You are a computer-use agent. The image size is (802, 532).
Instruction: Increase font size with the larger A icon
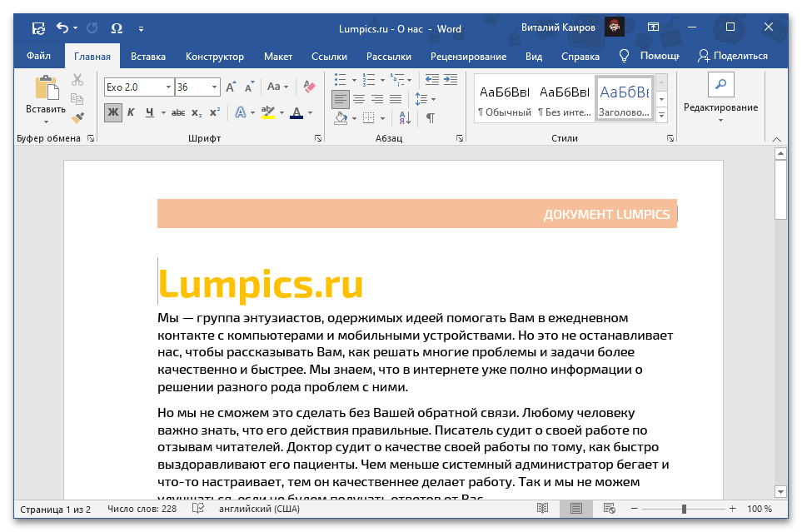(x=231, y=87)
